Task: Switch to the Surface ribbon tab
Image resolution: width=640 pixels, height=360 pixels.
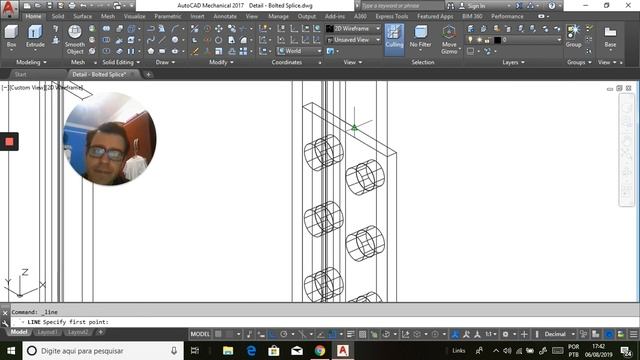Action: coord(82,16)
